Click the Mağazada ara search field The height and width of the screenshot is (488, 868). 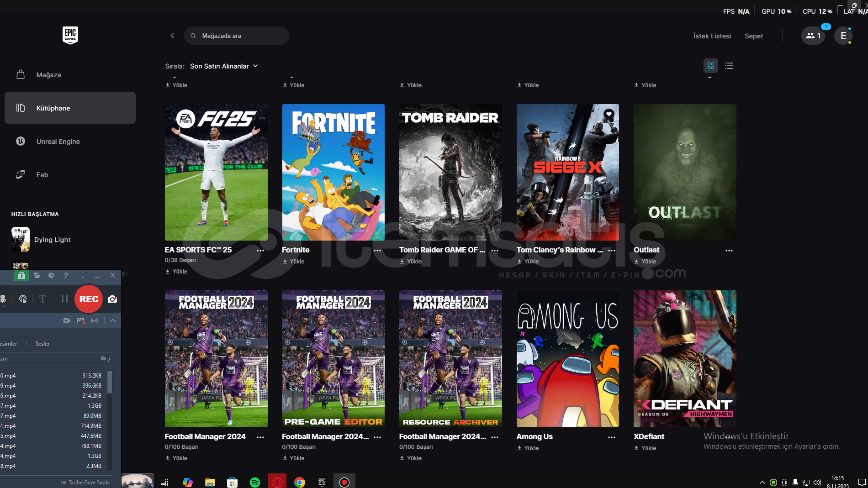point(237,36)
